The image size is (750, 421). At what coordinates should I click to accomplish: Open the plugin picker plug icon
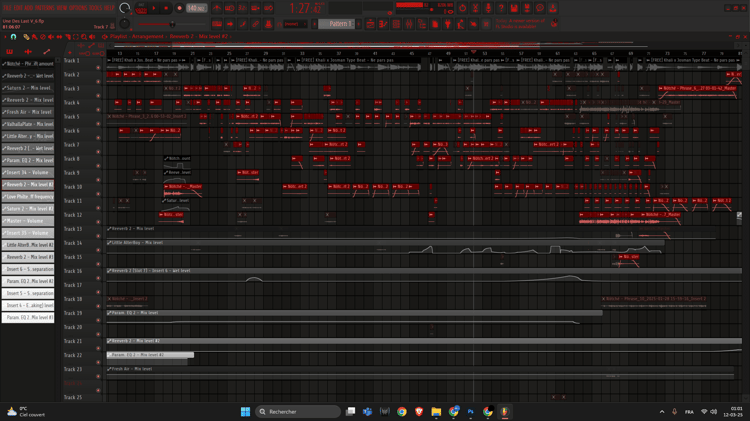pyautogui.click(x=448, y=24)
